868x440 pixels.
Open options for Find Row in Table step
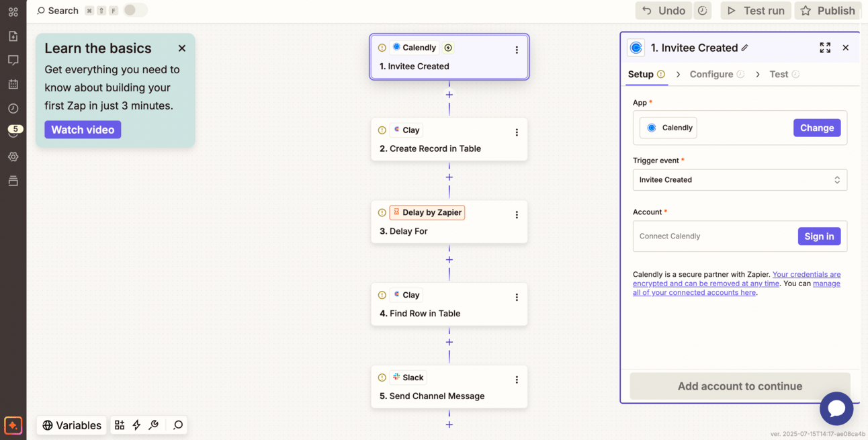pyautogui.click(x=517, y=298)
